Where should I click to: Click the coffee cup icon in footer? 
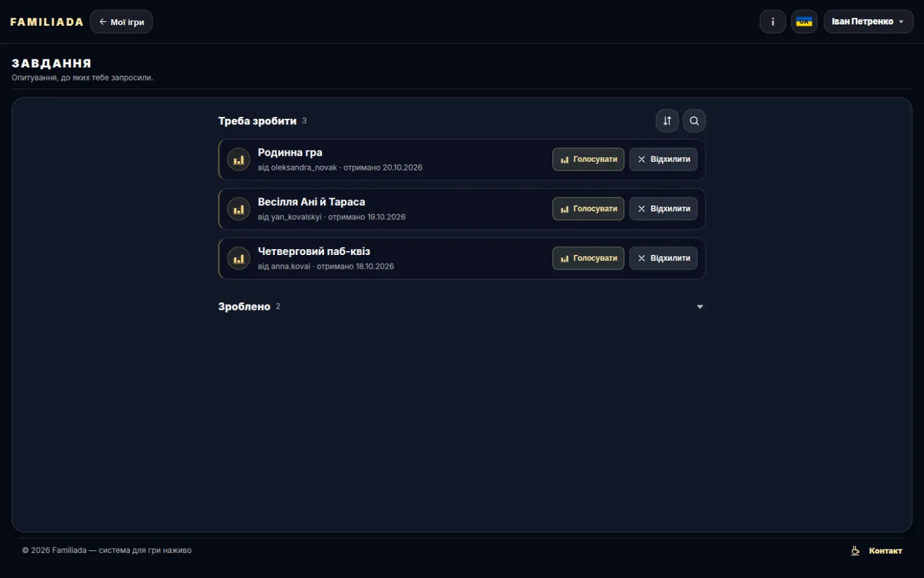pos(855,551)
